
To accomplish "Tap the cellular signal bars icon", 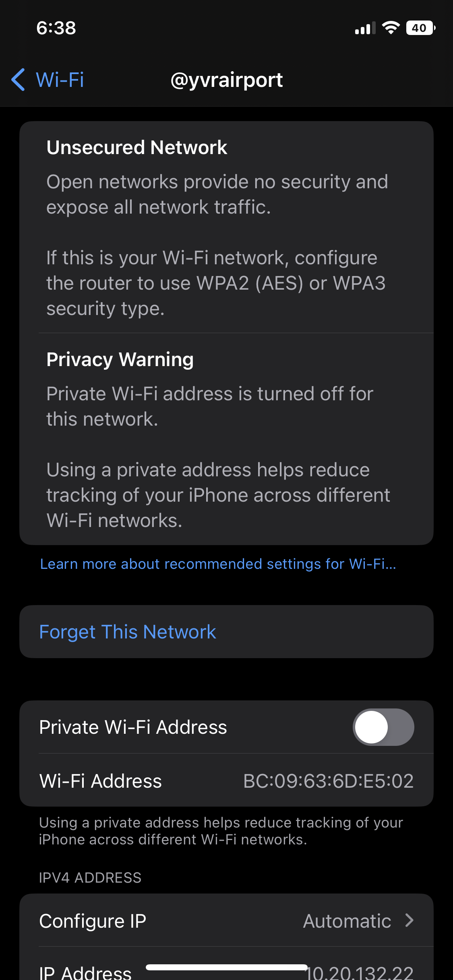I will click(x=365, y=28).
